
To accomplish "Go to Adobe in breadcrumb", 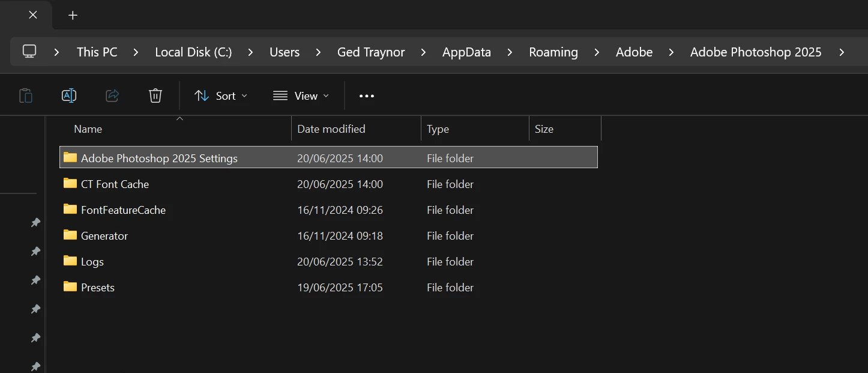I will (634, 52).
